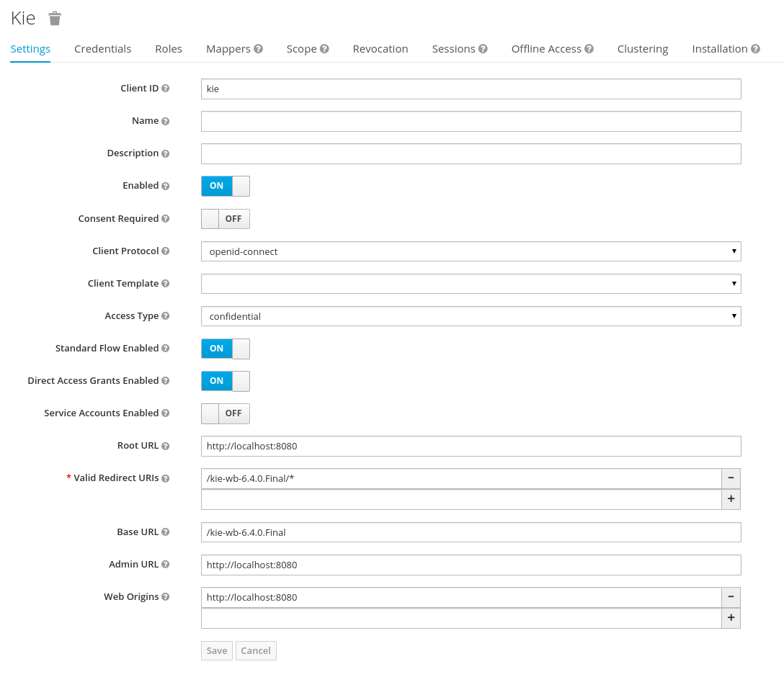The width and height of the screenshot is (784, 677).
Task: Click the plus icon under Valid Redirect URIs
Action: click(x=731, y=499)
